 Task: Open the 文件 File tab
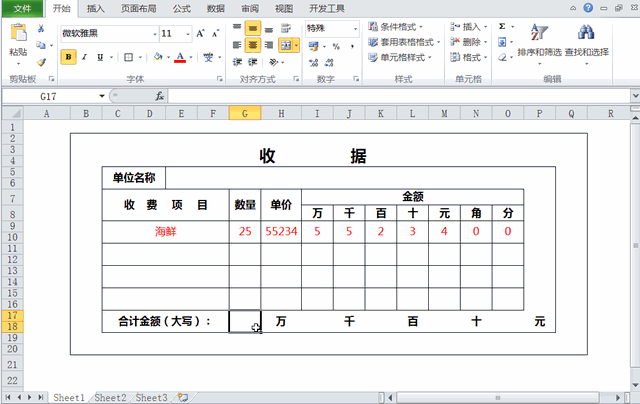pos(22,9)
